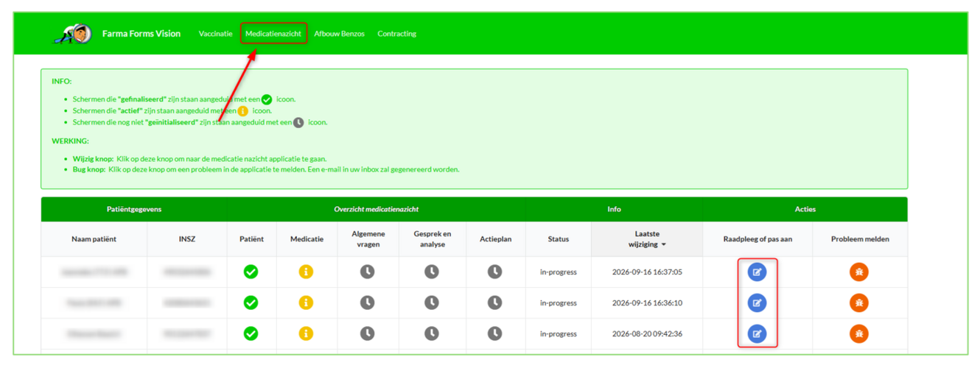Click Medicatie yellow info icon in 16:36:10 row
Screen dimensions: 980x368
(306, 302)
